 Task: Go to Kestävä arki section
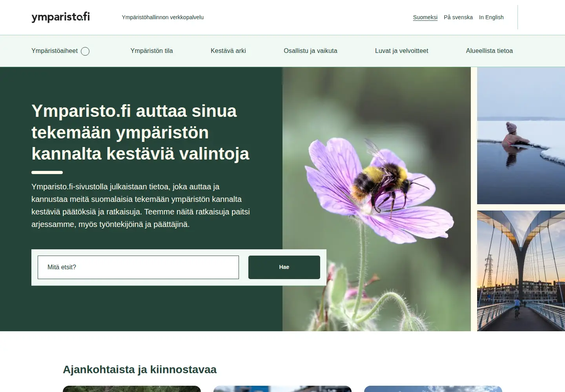[x=228, y=51]
